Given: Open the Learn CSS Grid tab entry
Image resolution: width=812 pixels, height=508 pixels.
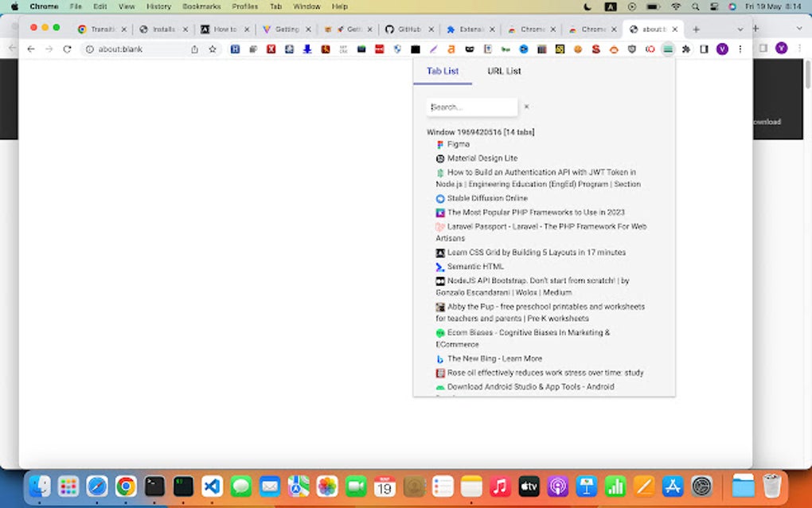Looking at the screenshot, I should 536,252.
